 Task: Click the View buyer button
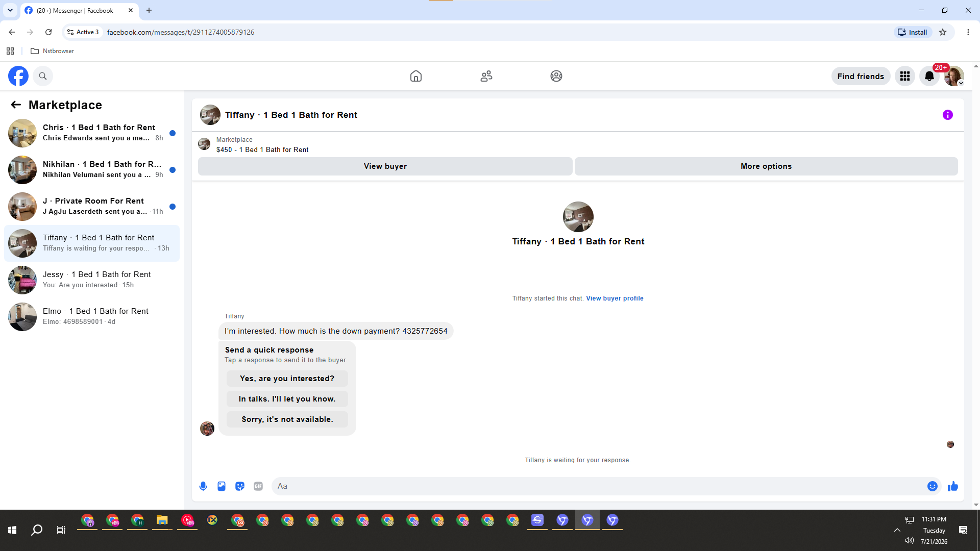tap(385, 166)
